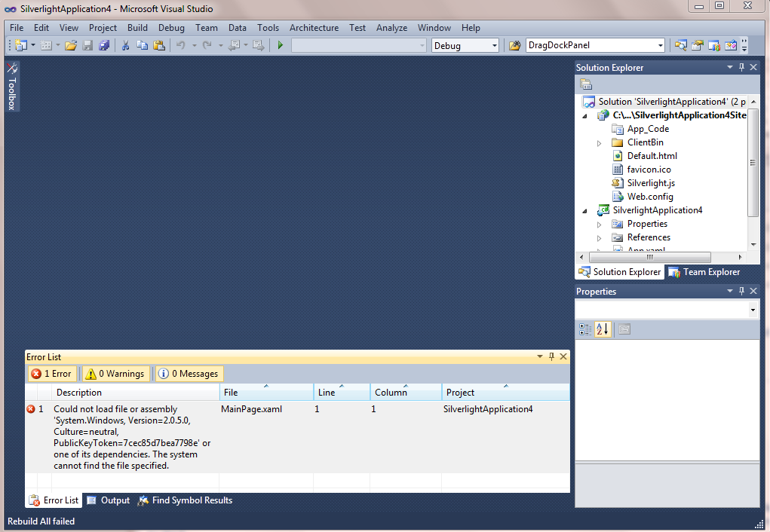Viewport: 770px width, 532px height.
Task: Click the Properties panel object input field
Action: click(661, 310)
